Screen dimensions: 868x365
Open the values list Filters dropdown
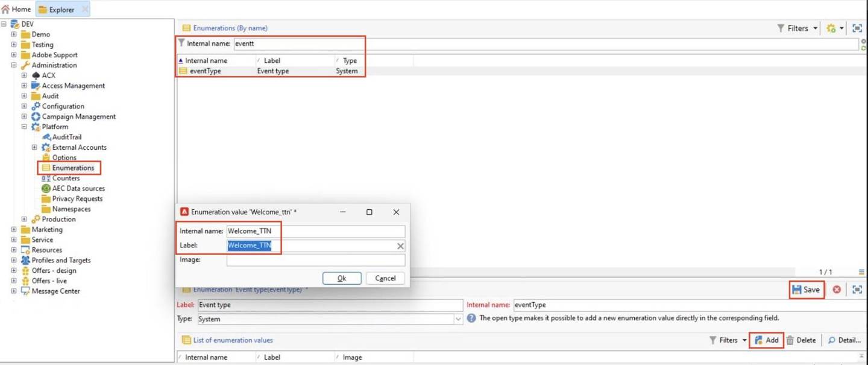pyautogui.click(x=728, y=340)
